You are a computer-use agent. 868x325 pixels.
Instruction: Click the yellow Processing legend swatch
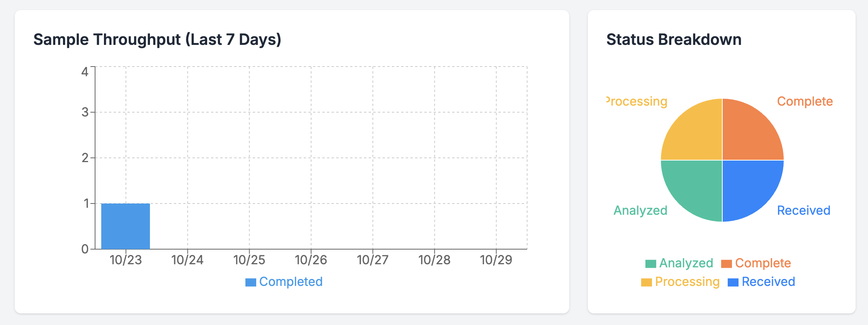[x=647, y=282]
